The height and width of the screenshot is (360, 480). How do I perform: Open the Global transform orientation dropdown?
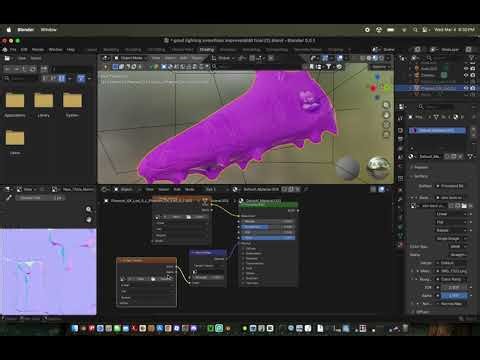click(224, 58)
